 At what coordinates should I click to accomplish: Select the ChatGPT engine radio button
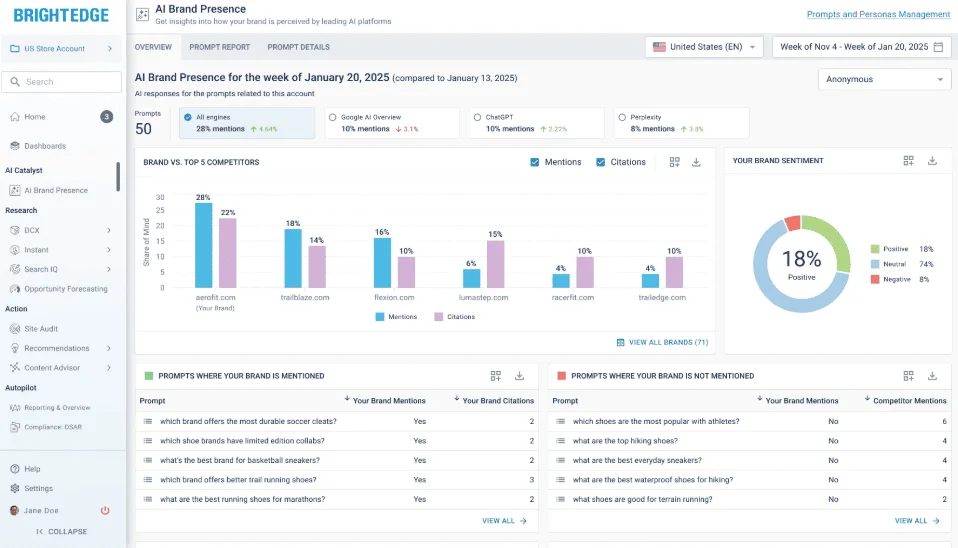pyautogui.click(x=477, y=117)
